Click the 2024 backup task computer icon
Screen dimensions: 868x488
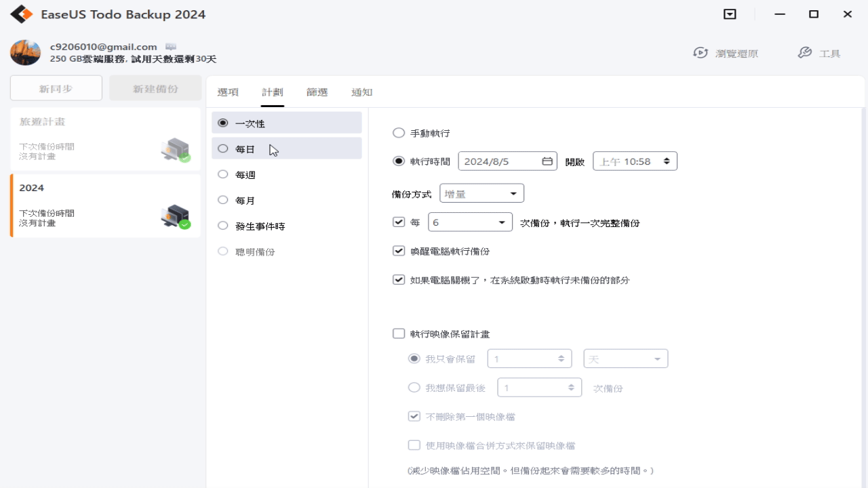(176, 216)
